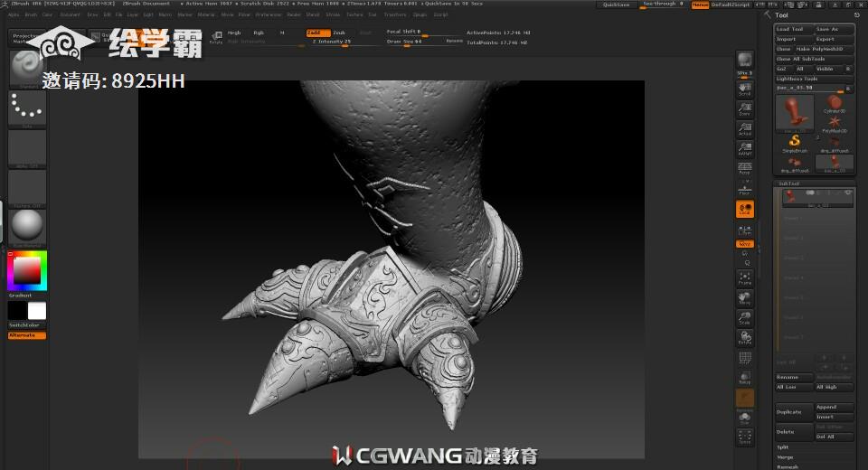
Task: Toggle the Persp perspective icon
Action: click(744, 168)
